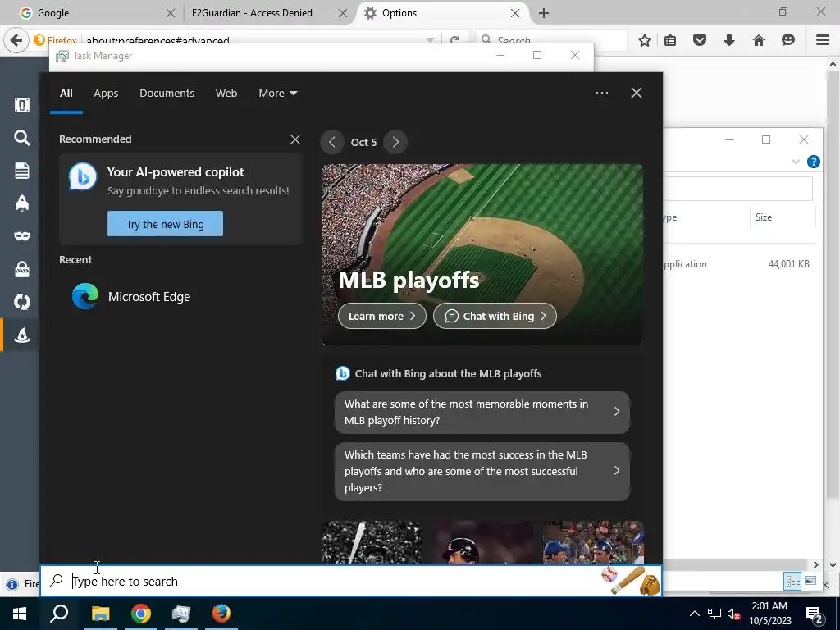Select the Apps tab in search panel
The image size is (840, 630).
(x=106, y=94)
